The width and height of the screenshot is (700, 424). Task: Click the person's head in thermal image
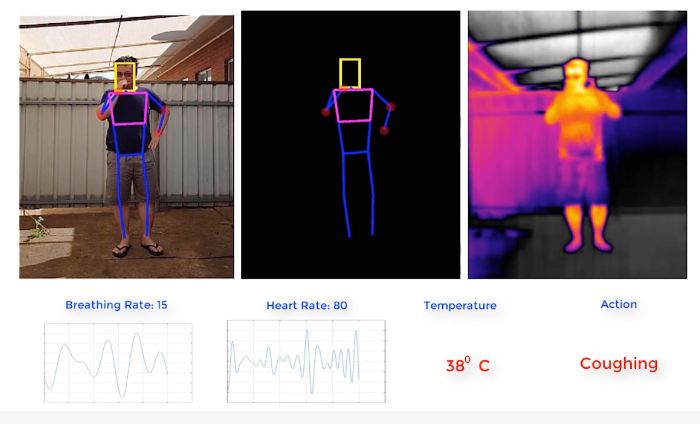576,75
